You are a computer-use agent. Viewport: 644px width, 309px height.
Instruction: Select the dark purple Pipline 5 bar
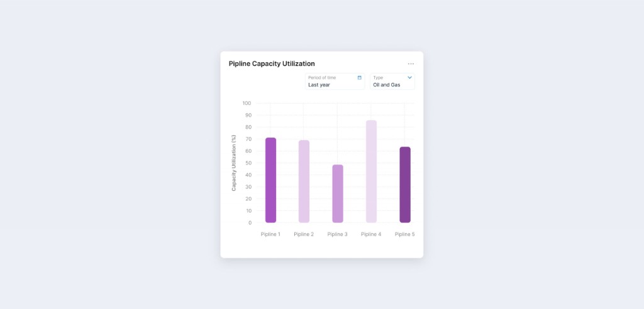click(x=405, y=185)
